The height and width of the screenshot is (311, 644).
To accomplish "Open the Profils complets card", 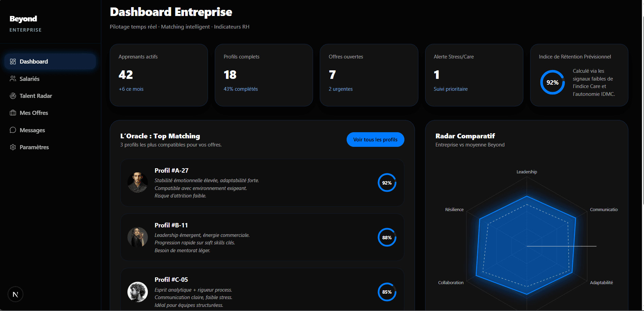I will [x=263, y=75].
